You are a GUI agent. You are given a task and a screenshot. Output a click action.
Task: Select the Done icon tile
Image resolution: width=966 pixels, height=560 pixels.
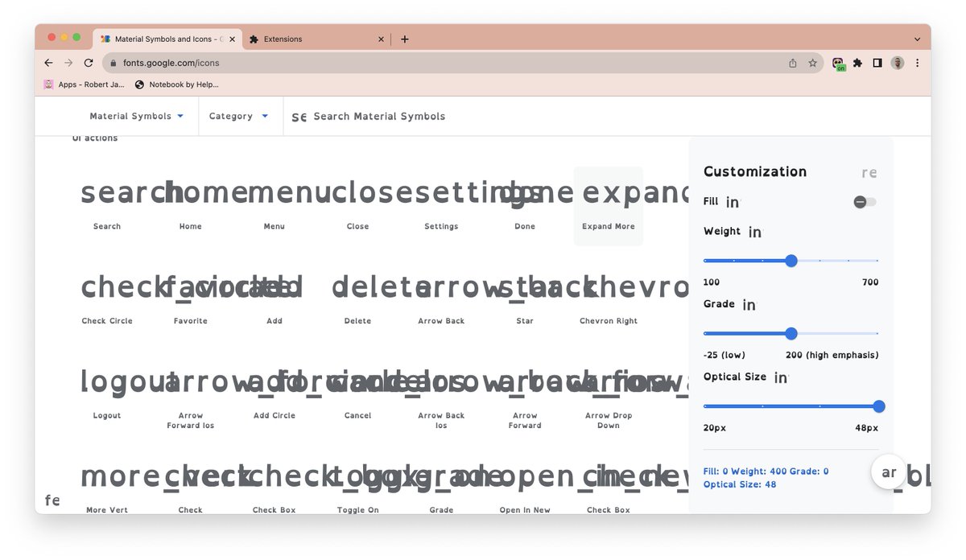[x=525, y=206]
